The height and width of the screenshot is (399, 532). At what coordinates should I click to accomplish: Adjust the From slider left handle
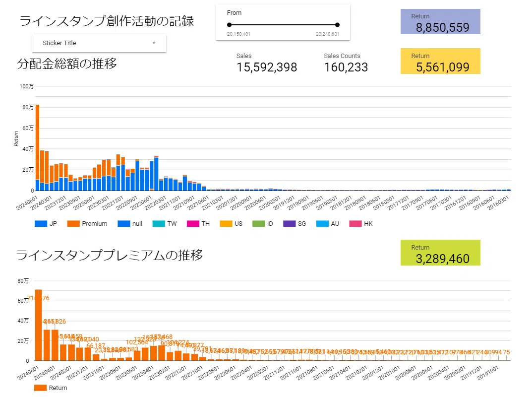click(x=230, y=25)
